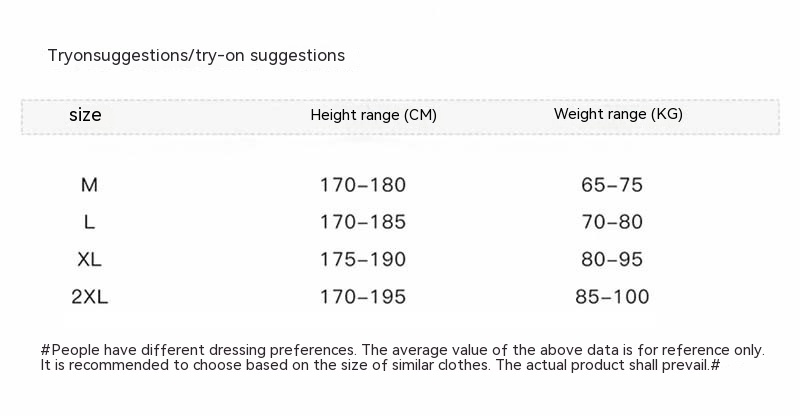Image resolution: width=800 pixels, height=416 pixels.
Task: Click weight value 70–80 in L row
Action: pyautogui.click(x=612, y=222)
